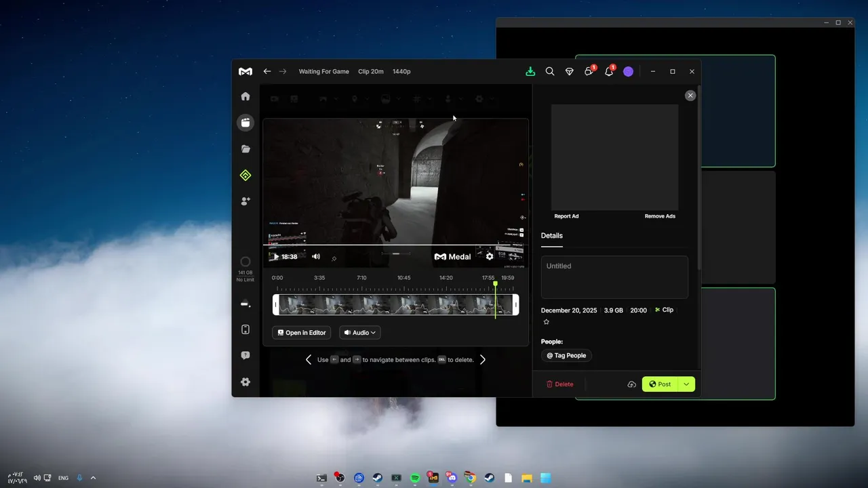Click the Tag People button
The width and height of the screenshot is (868, 488).
[566, 355]
